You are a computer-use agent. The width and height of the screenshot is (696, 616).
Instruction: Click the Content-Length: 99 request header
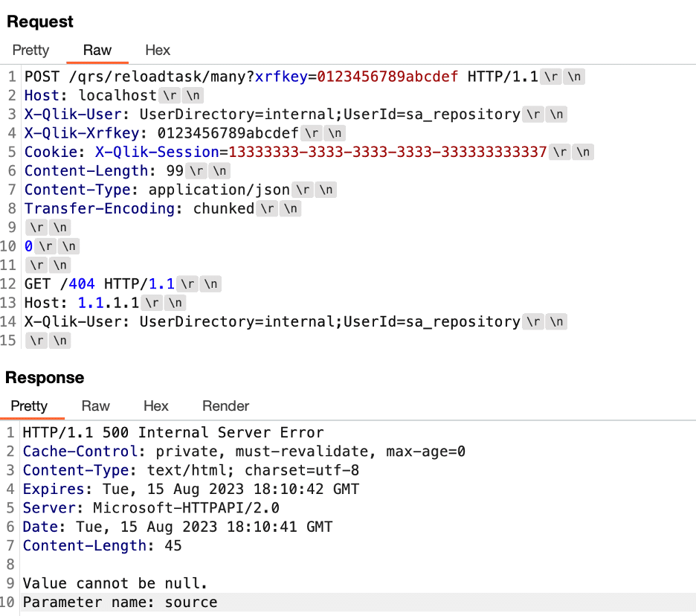pos(104,170)
